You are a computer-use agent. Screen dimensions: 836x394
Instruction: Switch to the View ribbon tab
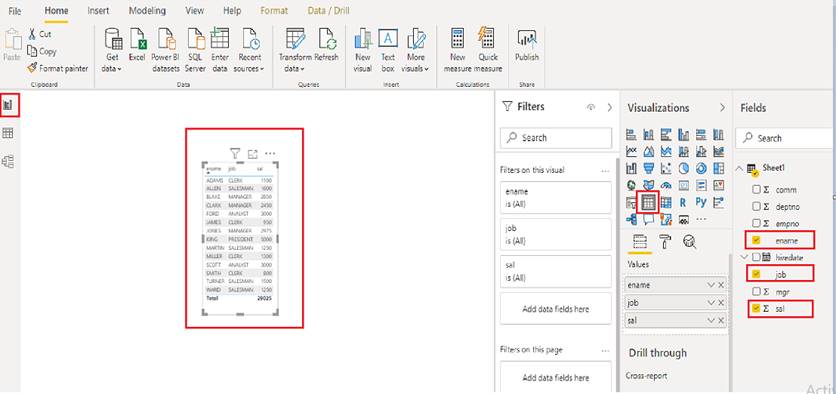[194, 11]
